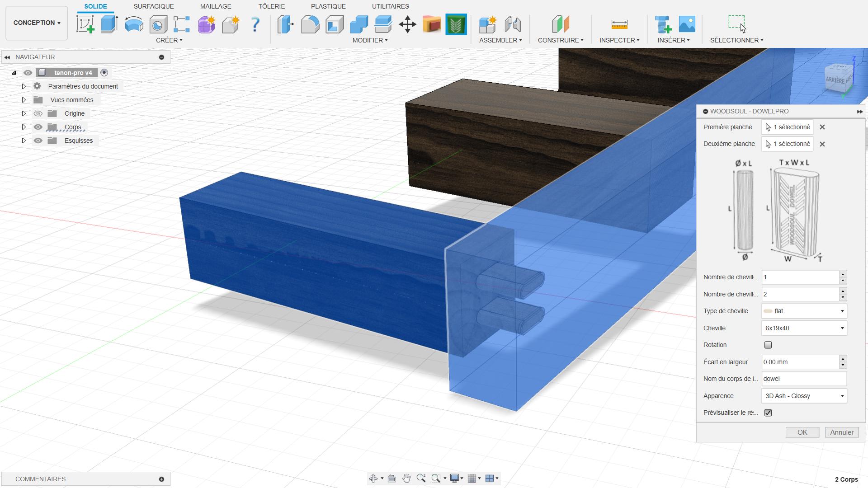The image size is (868, 488).
Task: Switch to the TÔLERIE tab
Action: (271, 6)
